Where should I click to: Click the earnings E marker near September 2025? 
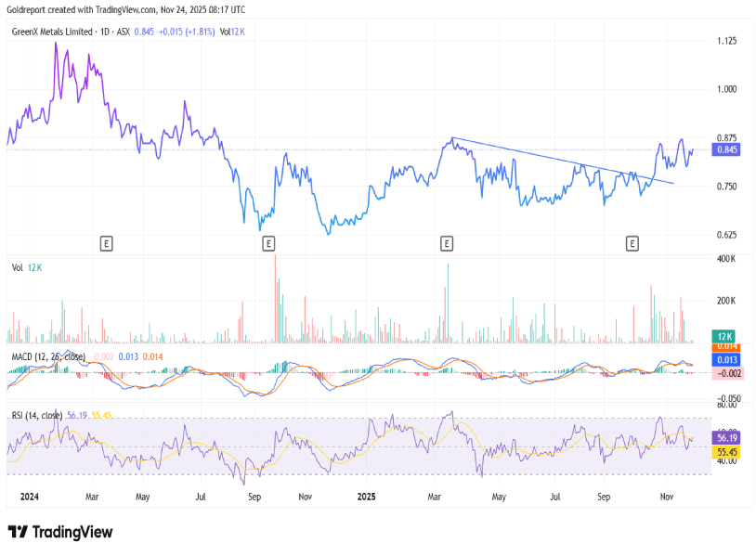point(632,243)
